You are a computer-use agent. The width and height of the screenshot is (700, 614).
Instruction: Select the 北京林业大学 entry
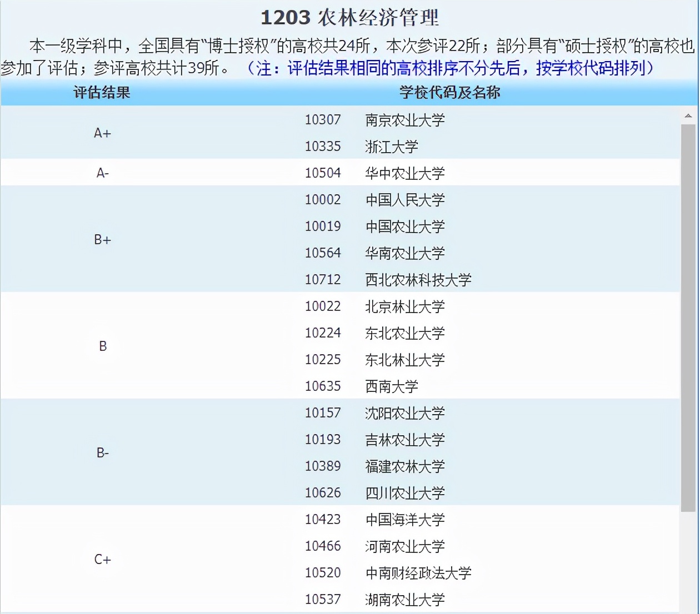coord(404,306)
